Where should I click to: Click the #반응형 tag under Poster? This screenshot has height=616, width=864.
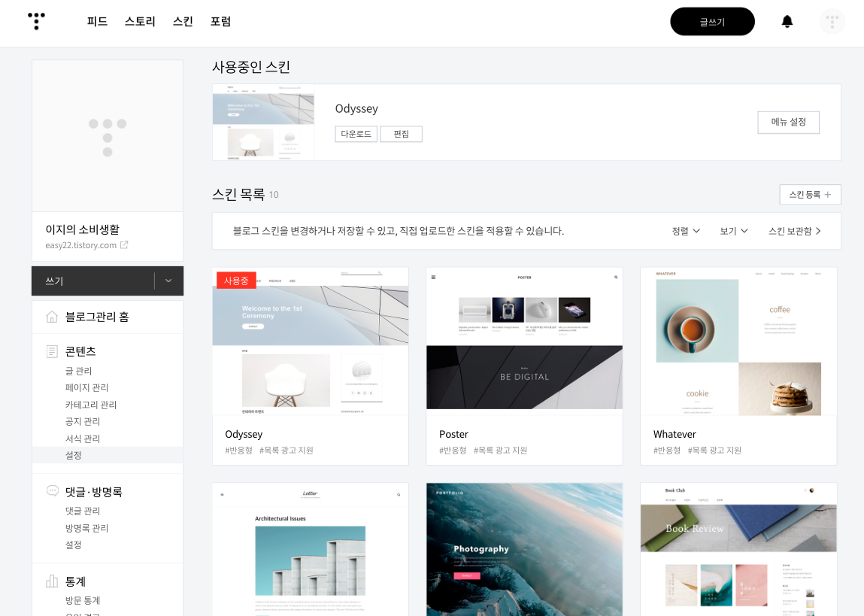point(453,450)
